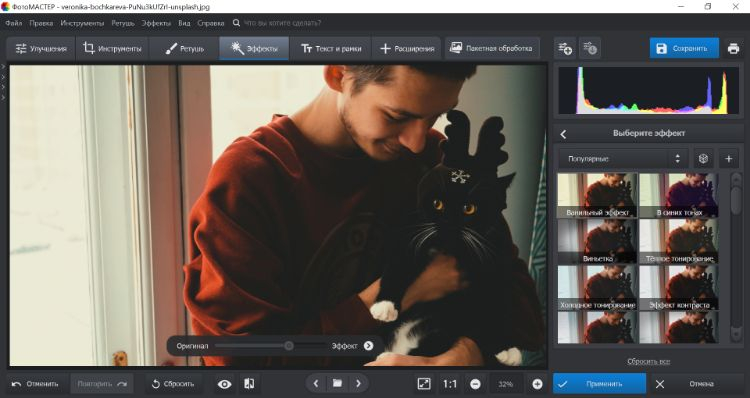Image resolution: width=750 pixels, height=398 pixels.
Task: Toggle the eye preview original icon
Action: click(224, 384)
